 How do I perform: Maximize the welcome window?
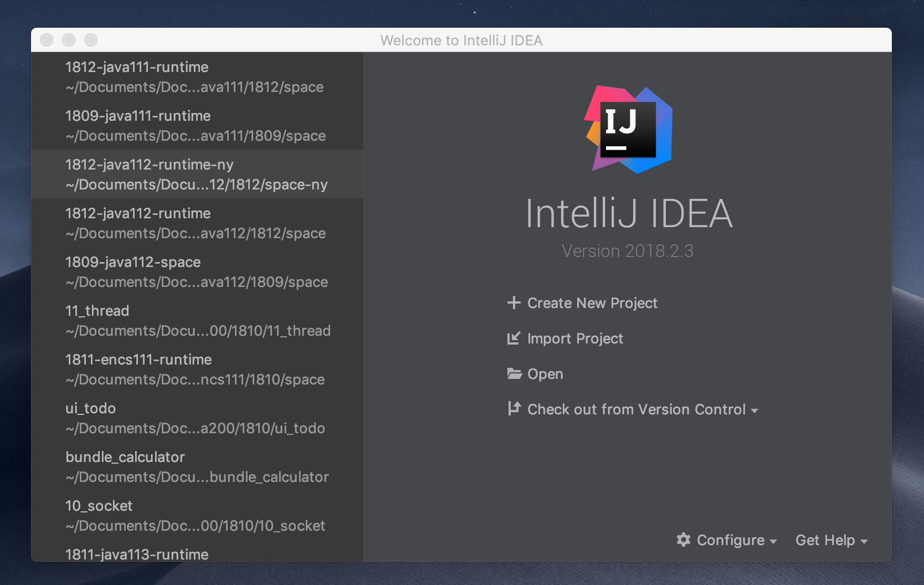point(91,40)
